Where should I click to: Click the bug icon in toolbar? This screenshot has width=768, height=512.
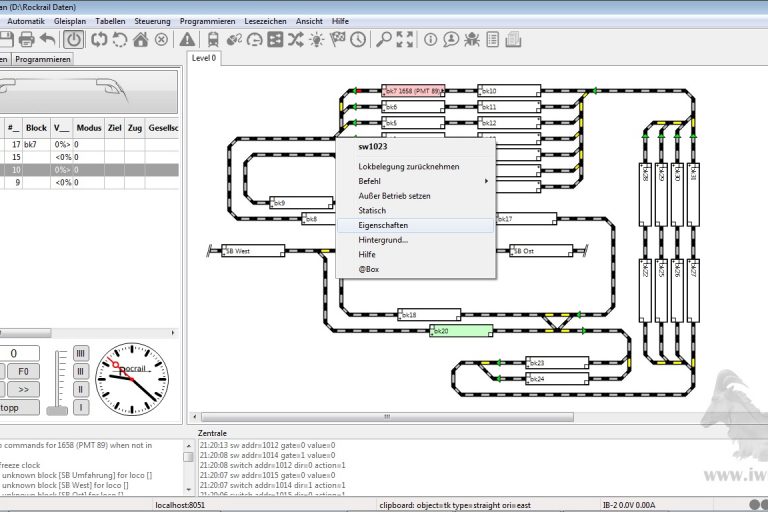click(x=472, y=40)
